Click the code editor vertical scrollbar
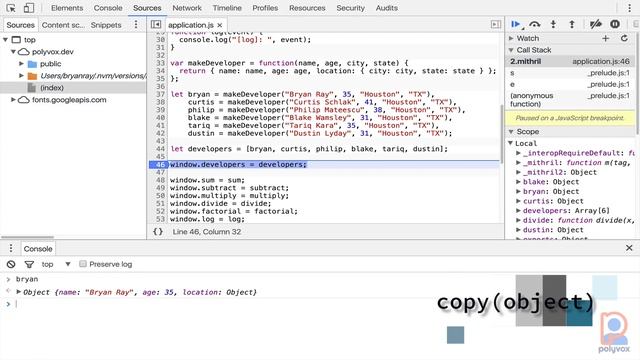Viewport: 640px width, 360px height. (x=501, y=134)
